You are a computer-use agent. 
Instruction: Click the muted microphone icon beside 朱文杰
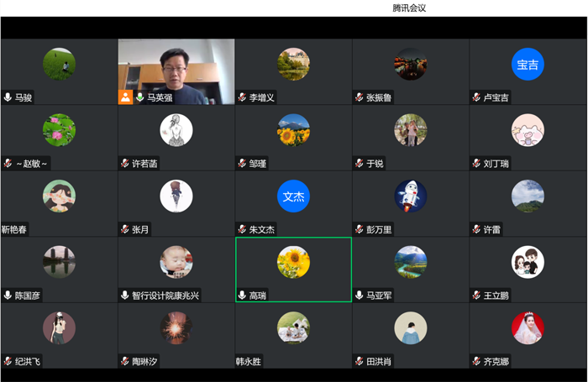[242, 229]
